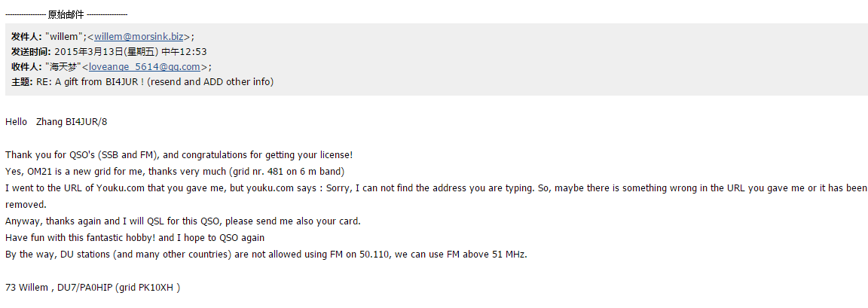Click the line mentioning OM21 new grid
Viewport: 868px width, 308px height.
[175, 172]
